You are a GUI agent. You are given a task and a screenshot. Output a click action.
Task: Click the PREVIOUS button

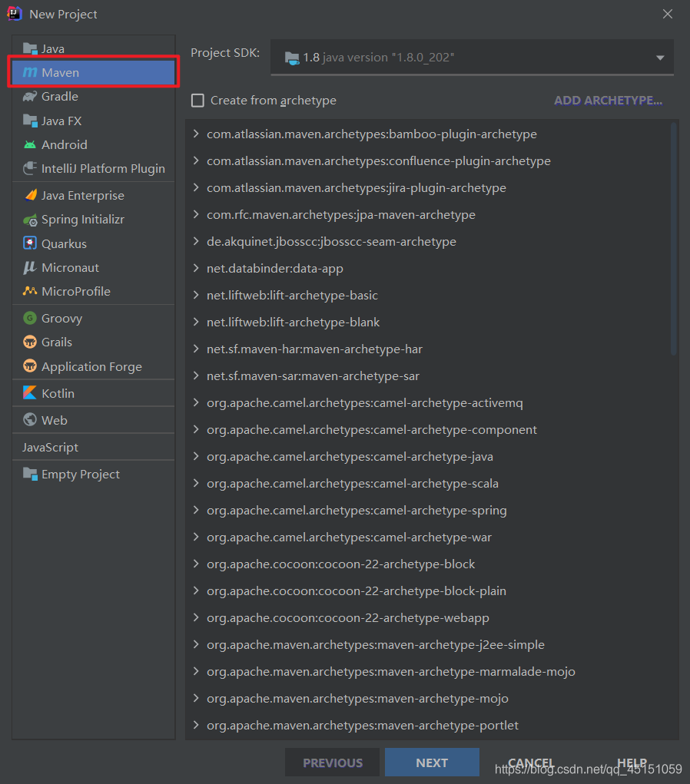tap(333, 762)
